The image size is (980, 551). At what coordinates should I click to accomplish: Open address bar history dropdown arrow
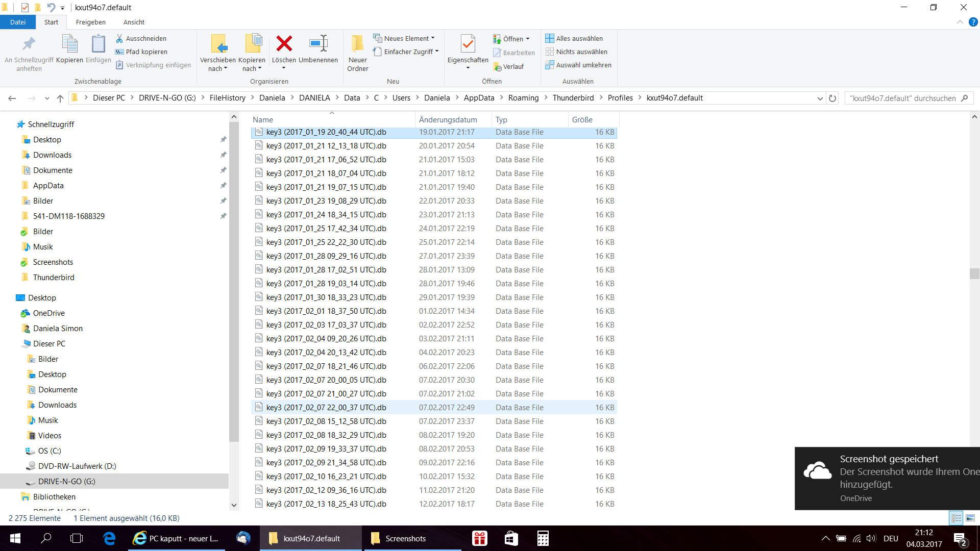[x=820, y=98]
